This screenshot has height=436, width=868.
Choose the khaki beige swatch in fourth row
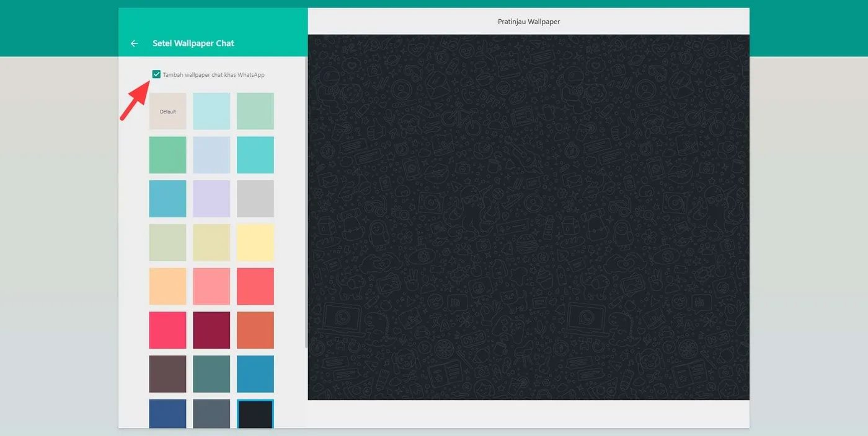tap(211, 243)
